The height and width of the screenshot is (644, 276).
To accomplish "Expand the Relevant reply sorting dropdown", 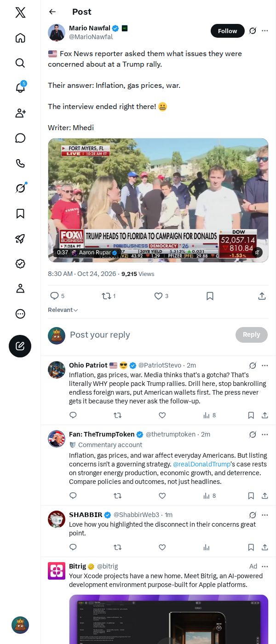I will coord(63,310).
